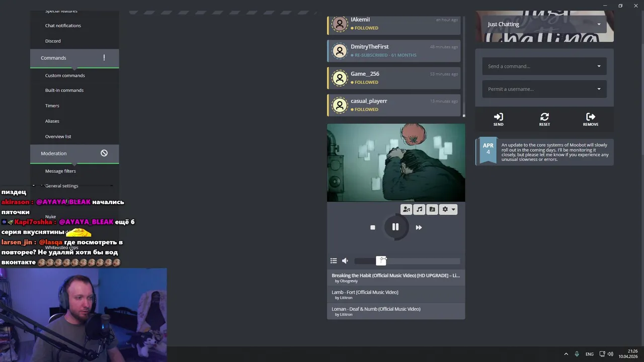Image resolution: width=644 pixels, height=362 pixels.
Task: Go to Timers in sidebar
Action: [52, 106]
